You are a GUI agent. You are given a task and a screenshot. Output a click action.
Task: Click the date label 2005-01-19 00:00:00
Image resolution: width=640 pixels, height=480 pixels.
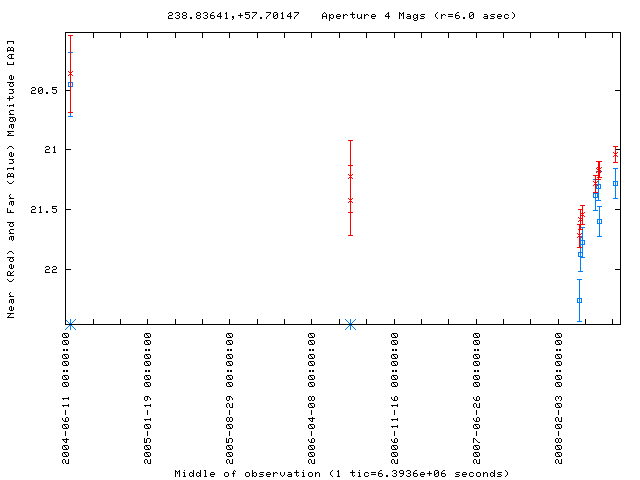(x=148, y=398)
